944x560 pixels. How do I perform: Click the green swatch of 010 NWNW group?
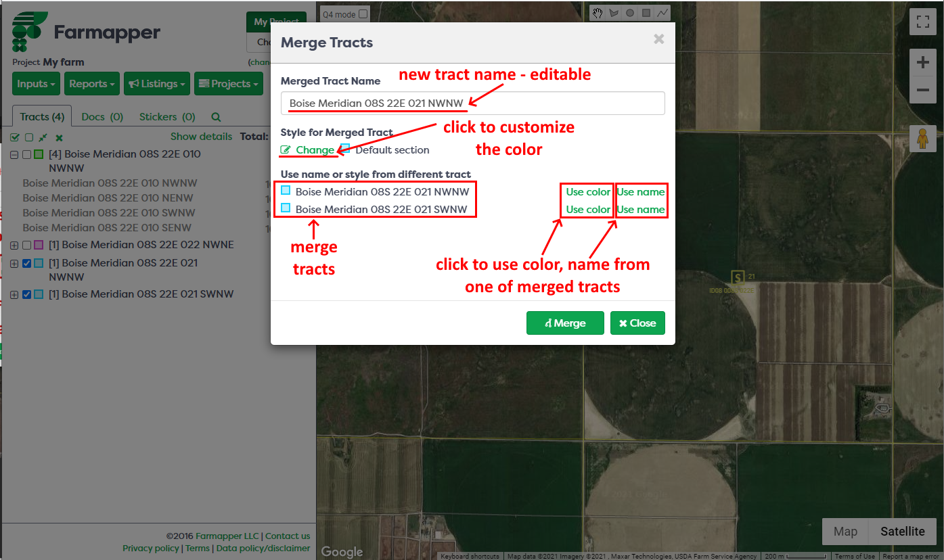(39, 154)
